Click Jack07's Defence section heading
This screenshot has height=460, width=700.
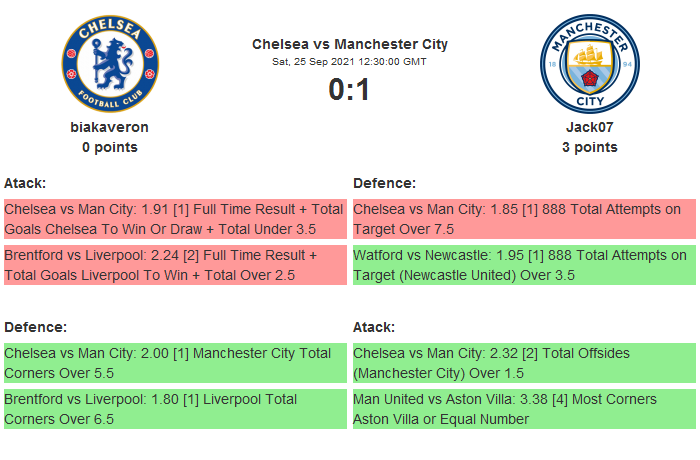(384, 183)
